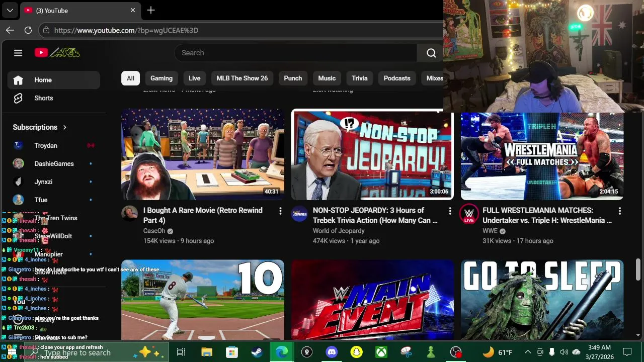Click World of Jeopardy channel avatar
This screenshot has height=362, width=644.
click(x=299, y=214)
